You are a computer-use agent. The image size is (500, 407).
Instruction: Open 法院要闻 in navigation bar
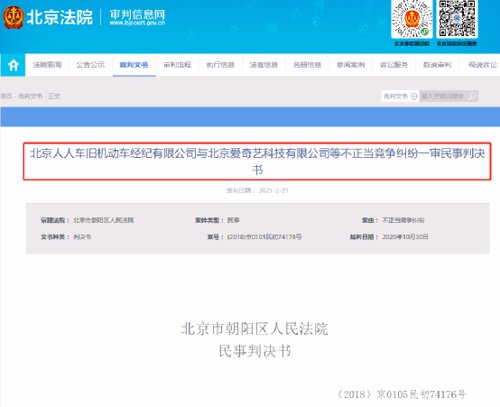[x=47, y=65]
